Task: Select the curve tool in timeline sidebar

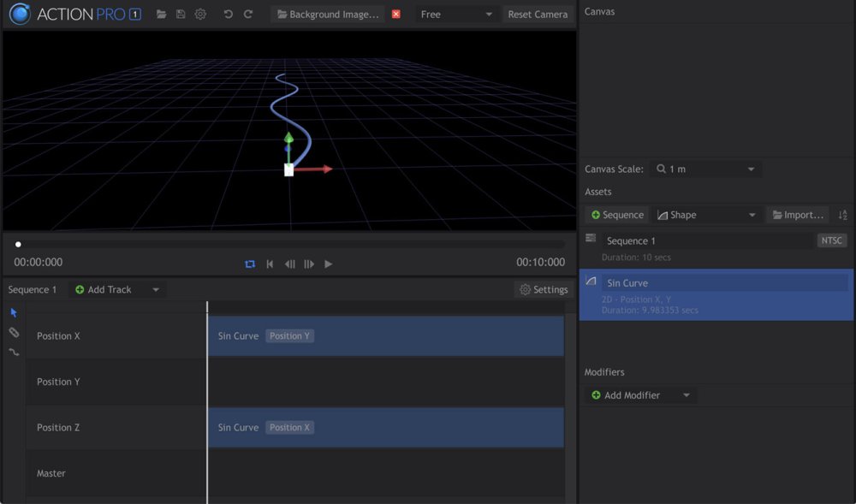Action: coord(14,352)
